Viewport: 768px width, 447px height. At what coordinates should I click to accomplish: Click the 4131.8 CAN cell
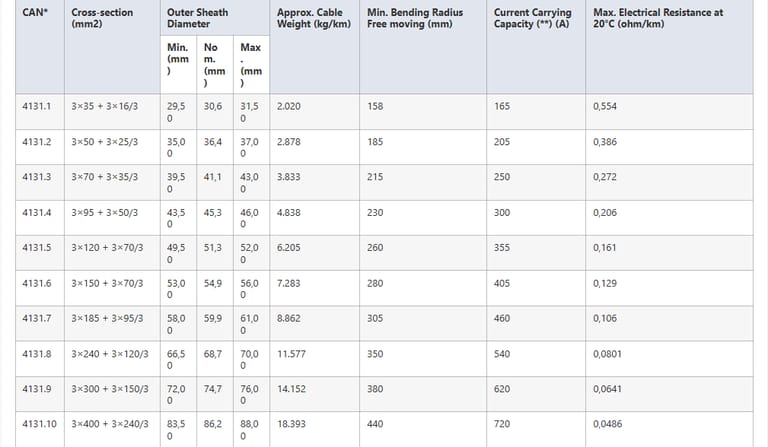pyautogui.click(x=36, y=354)
